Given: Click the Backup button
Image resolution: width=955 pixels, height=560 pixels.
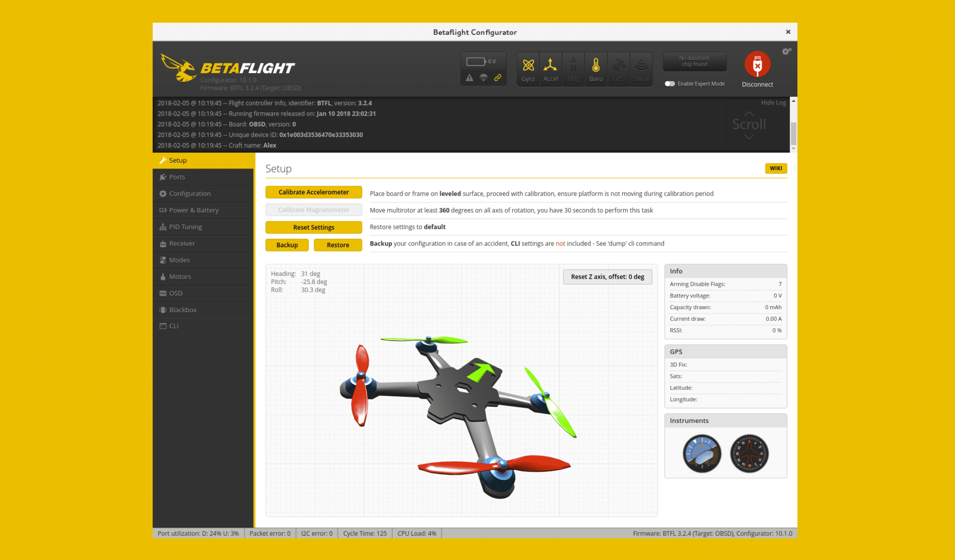Looking at the screenshot, I should pyautogui.click(x=287, y=245).
